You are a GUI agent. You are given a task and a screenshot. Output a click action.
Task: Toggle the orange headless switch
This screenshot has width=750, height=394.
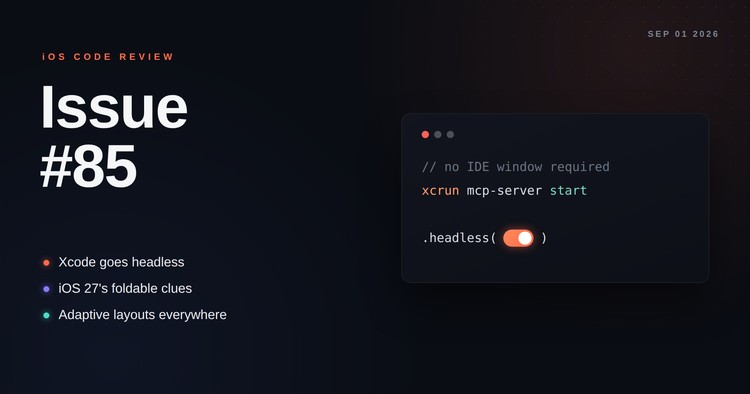518,238
